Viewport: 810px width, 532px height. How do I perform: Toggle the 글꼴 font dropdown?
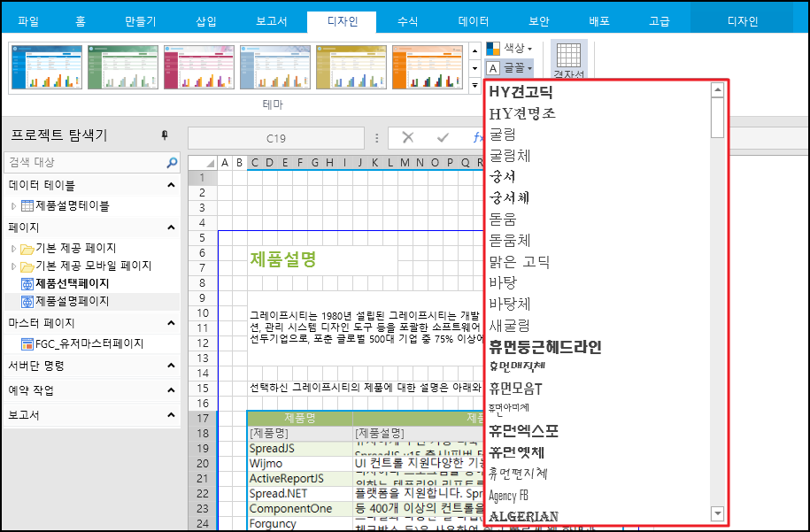(x=509, y=67)
